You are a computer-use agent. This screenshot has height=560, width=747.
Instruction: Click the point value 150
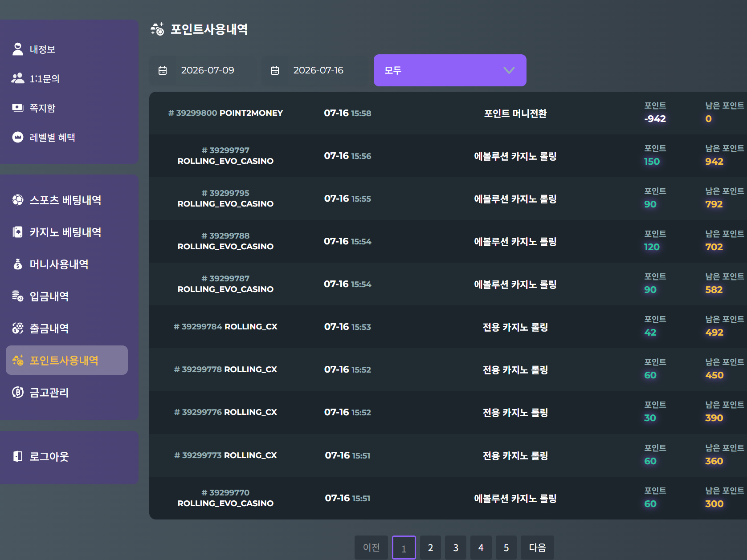(652, 162)
